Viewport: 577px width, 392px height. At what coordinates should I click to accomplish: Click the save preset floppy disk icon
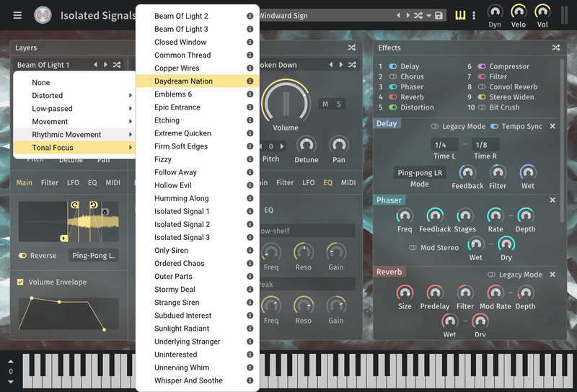(439, 16)
